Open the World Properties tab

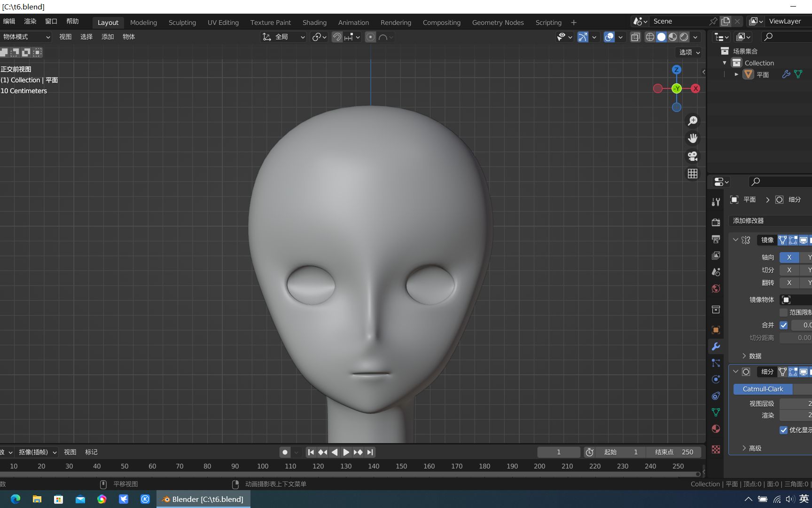click(x=716, y=288)
